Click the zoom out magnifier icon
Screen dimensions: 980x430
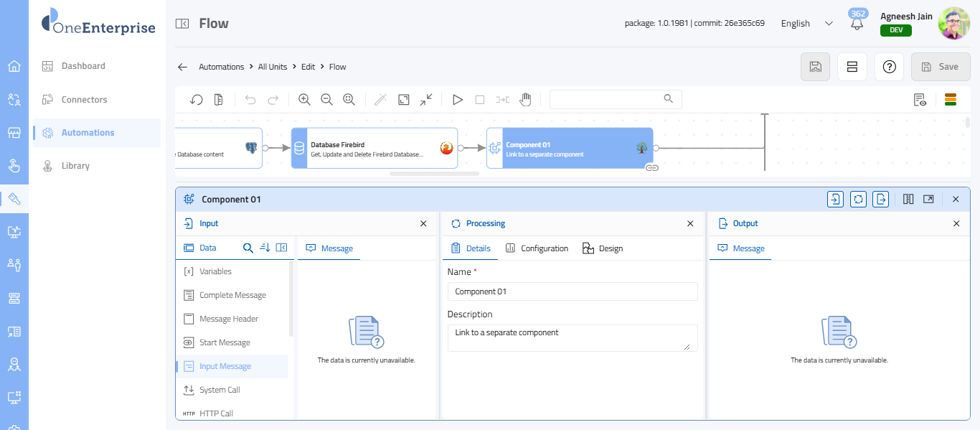pyautogui.click(x=326, y=100)
